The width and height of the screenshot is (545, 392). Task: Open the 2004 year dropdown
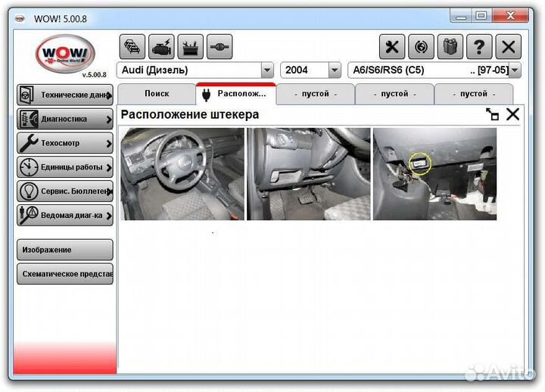coord(335,70)
